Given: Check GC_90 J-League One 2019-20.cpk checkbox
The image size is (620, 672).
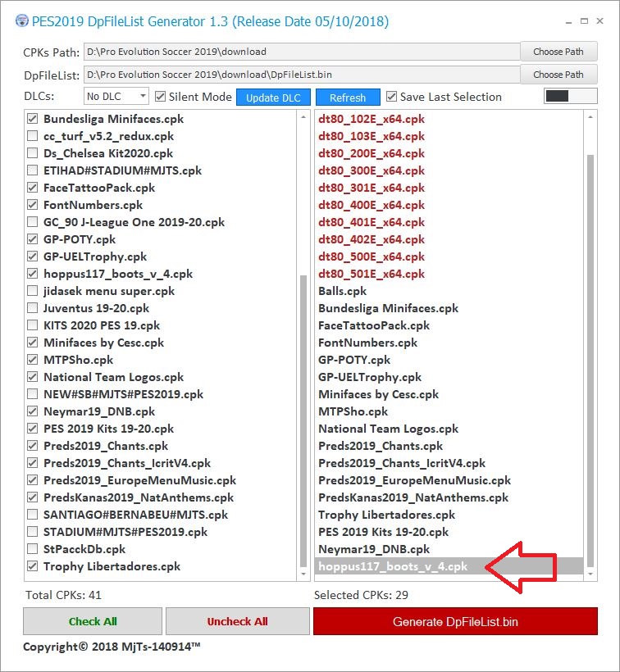Looking at the screenshot, I should [x=32, y=222].
